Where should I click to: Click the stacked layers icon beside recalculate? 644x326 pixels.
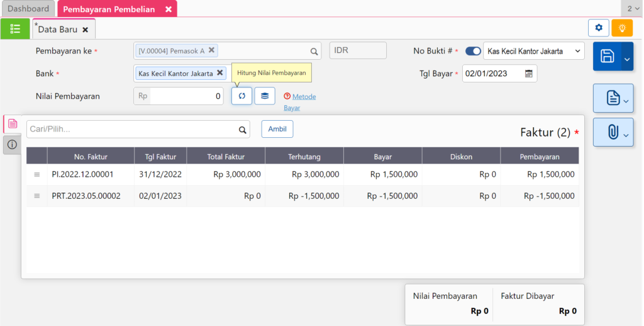pos(265,96)
